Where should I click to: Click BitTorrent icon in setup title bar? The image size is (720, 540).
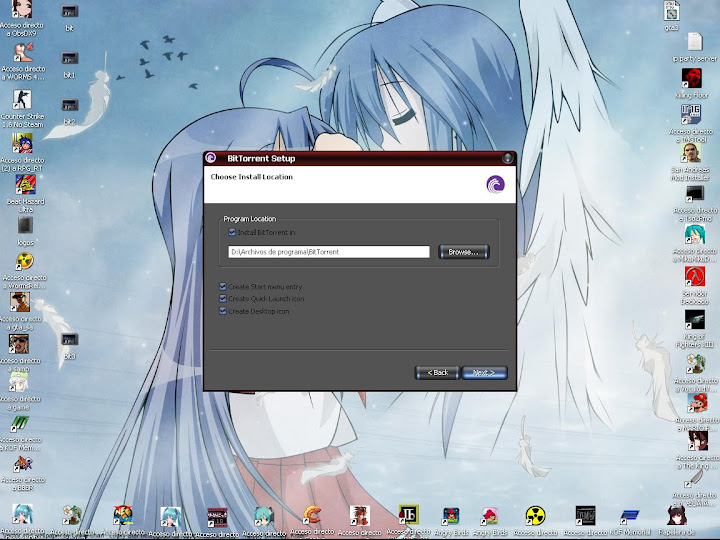coord(211,158)
